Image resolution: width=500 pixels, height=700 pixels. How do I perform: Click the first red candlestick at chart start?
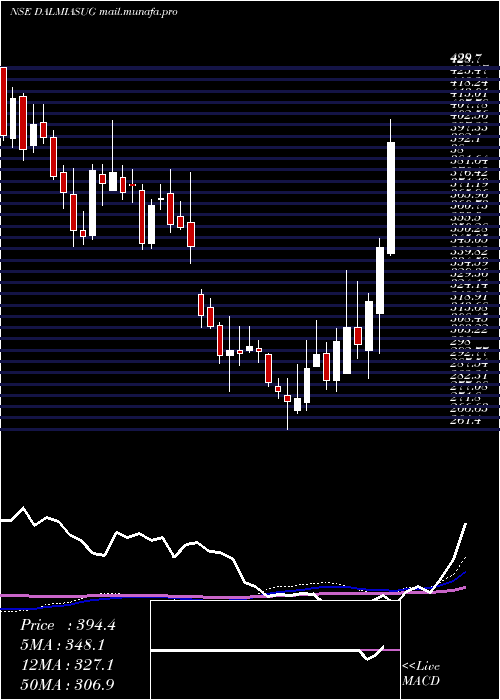[4, 101]
